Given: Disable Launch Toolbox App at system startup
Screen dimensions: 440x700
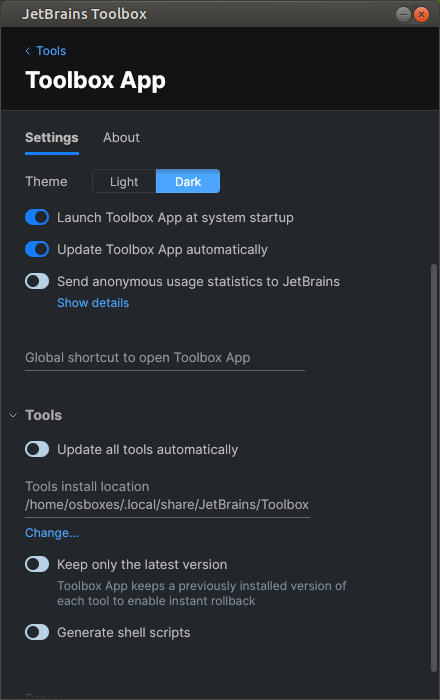Looking at the screenshot, I should (37, 217).
